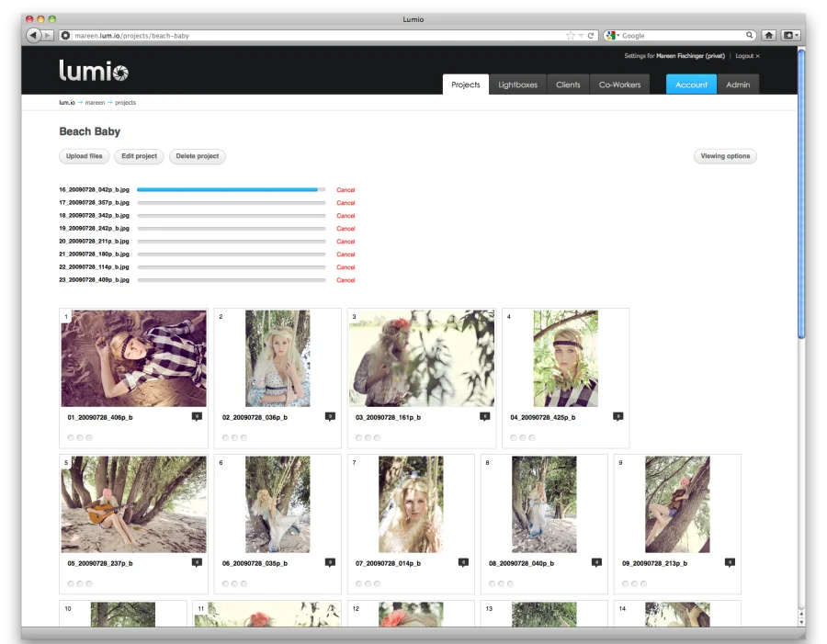Select third rating circle under image 04_20090728_425p_b
The image size is (827, 644).
(533, 437)
